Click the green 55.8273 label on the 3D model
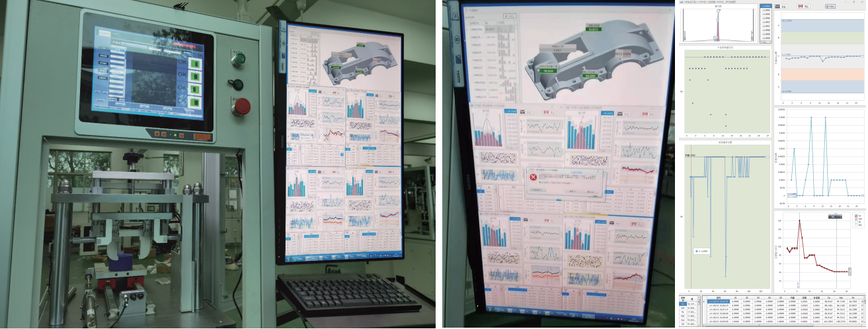This screenshot has height=329, width=868. tap(594, 29)
